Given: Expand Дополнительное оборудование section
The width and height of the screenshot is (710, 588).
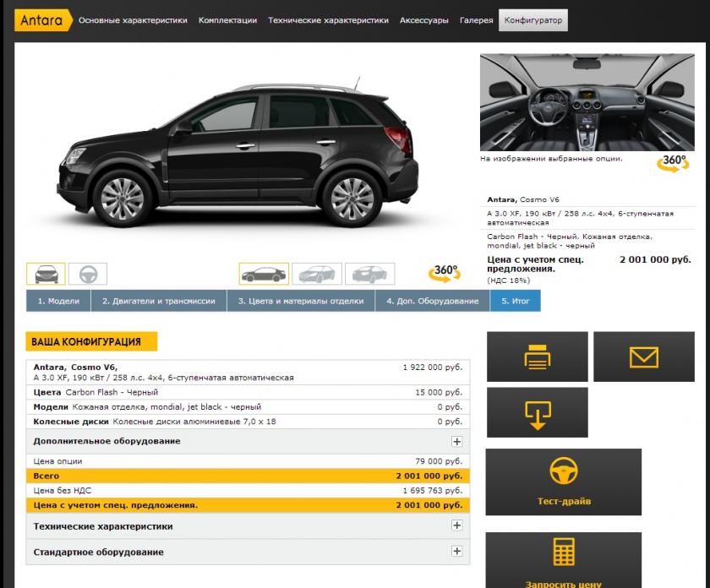Looking at the screenshot, I should 457,441.
